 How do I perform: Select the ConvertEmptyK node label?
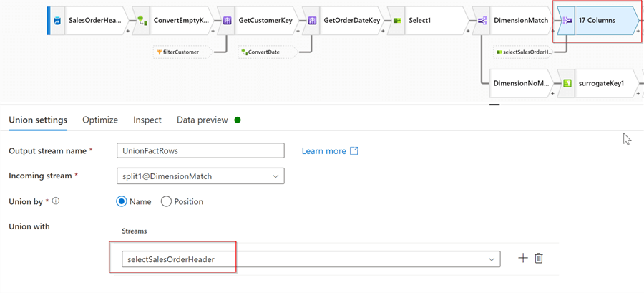181,20
